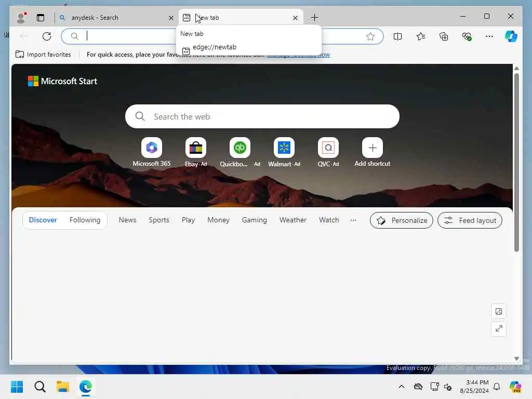
Task: Click the expand page icon
Action: pos(499,328)
